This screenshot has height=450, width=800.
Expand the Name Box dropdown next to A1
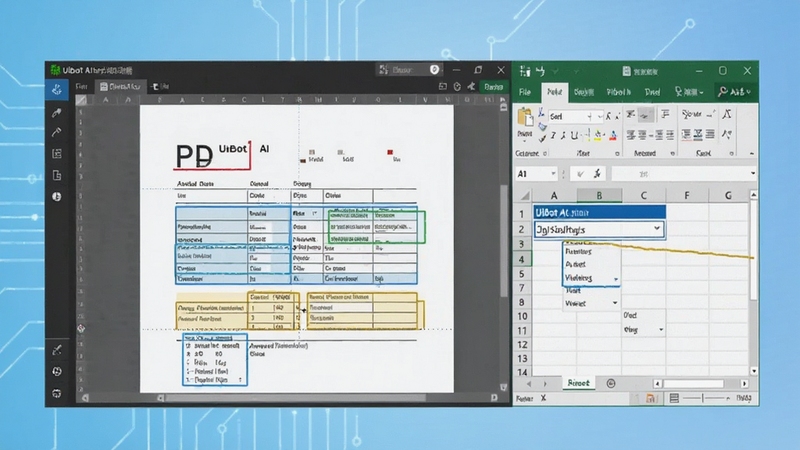click(x=553, y=174)
